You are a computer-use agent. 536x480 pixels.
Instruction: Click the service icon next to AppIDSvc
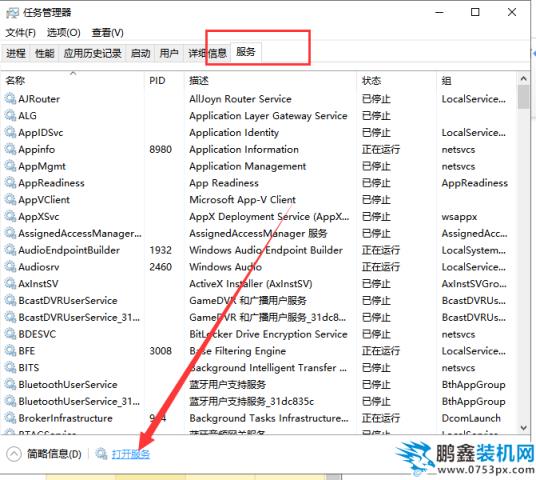click(x=10, y=132)
